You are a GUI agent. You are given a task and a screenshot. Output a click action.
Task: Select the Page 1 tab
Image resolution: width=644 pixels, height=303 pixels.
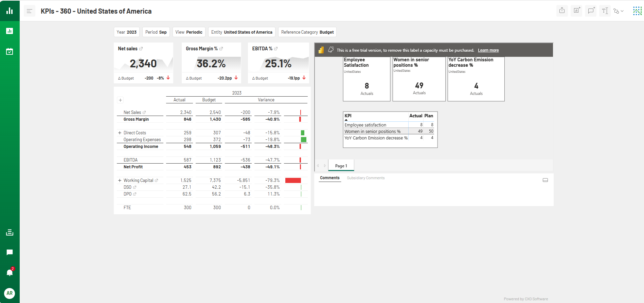(x=341, y=166)
